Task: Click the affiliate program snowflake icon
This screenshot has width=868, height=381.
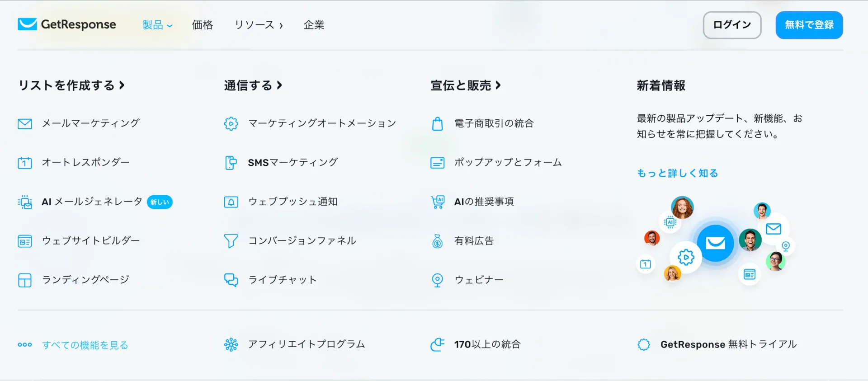Action: 231,345
